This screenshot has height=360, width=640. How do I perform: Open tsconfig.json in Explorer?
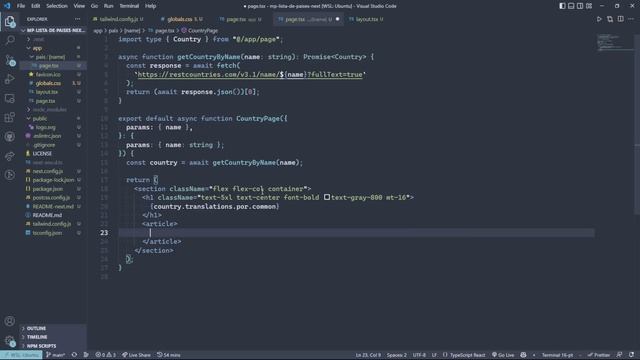click(x=47, y=233)
